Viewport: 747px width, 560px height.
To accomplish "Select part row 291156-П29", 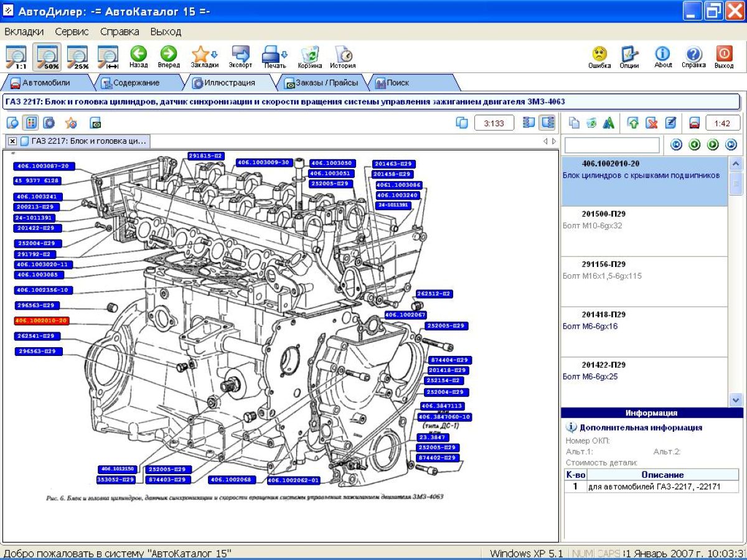I will coord(644,282).
